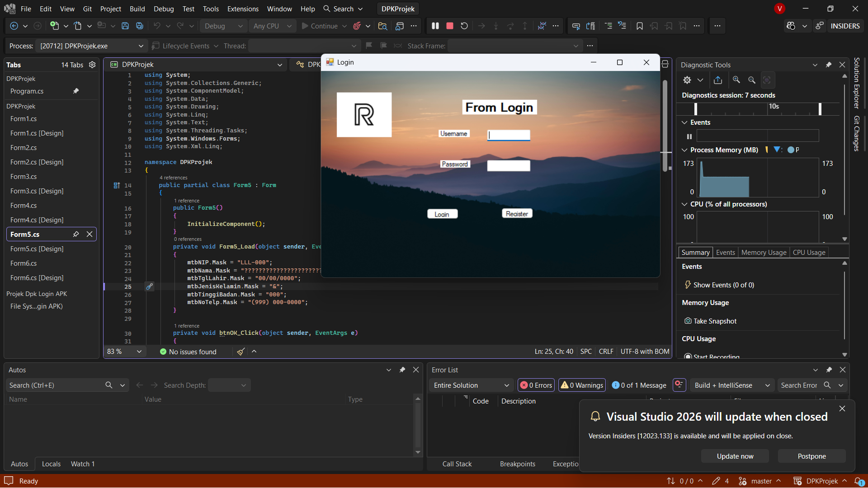868x488 pixels.
Task: Open the Debug configuration dropdown
Action: pyautogui.click(x=223, y=26)
